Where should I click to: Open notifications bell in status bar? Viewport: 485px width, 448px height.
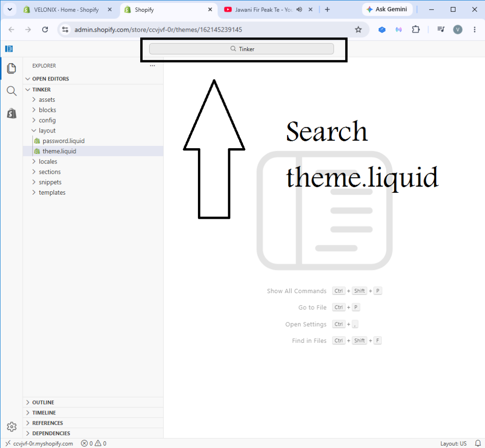pyautogui.click(x=477, y=443)
